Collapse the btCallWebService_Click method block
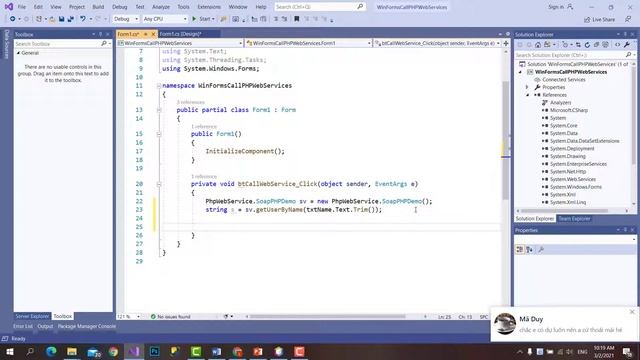The width and height of the screenshot is (640, 360). [159, 184]
